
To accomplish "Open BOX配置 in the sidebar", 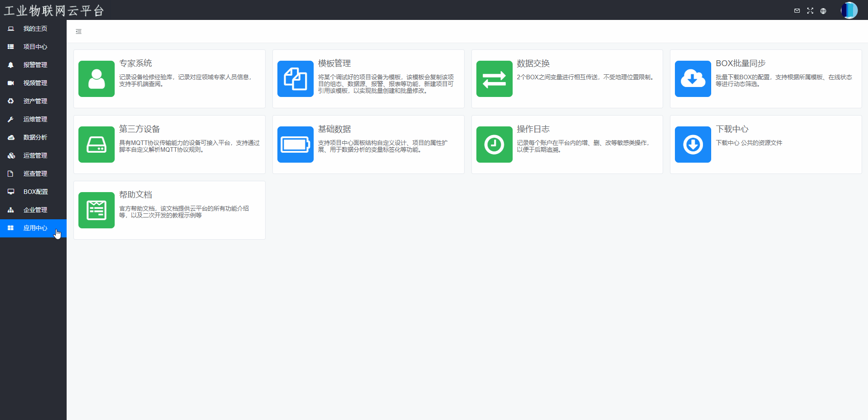I will pyautogui.click(x=35, y=192).
